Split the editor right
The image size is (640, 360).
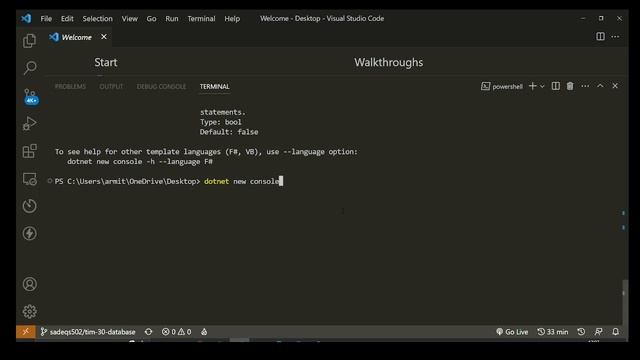600,37
